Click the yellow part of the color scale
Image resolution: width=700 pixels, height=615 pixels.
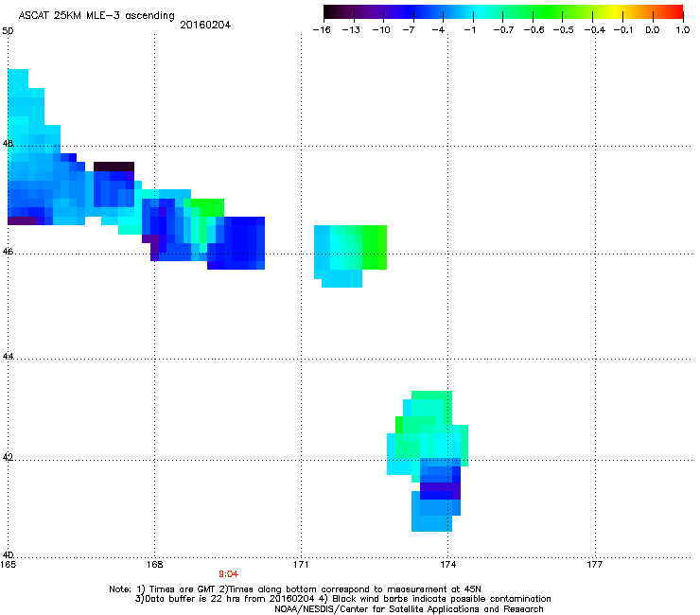pos(618,11)
